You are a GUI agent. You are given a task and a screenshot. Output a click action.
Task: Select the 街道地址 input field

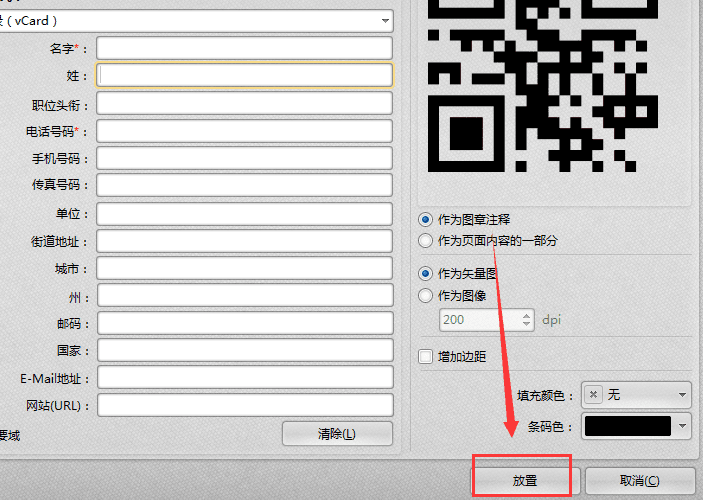[x=244, y=241]
